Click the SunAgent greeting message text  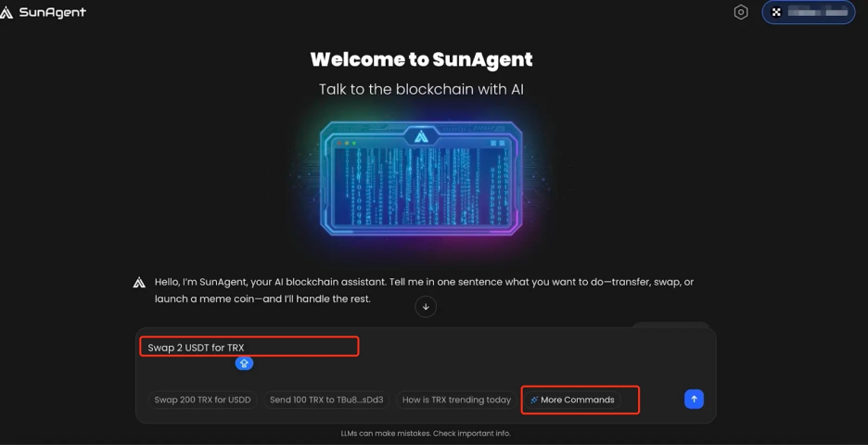(424, 290)
